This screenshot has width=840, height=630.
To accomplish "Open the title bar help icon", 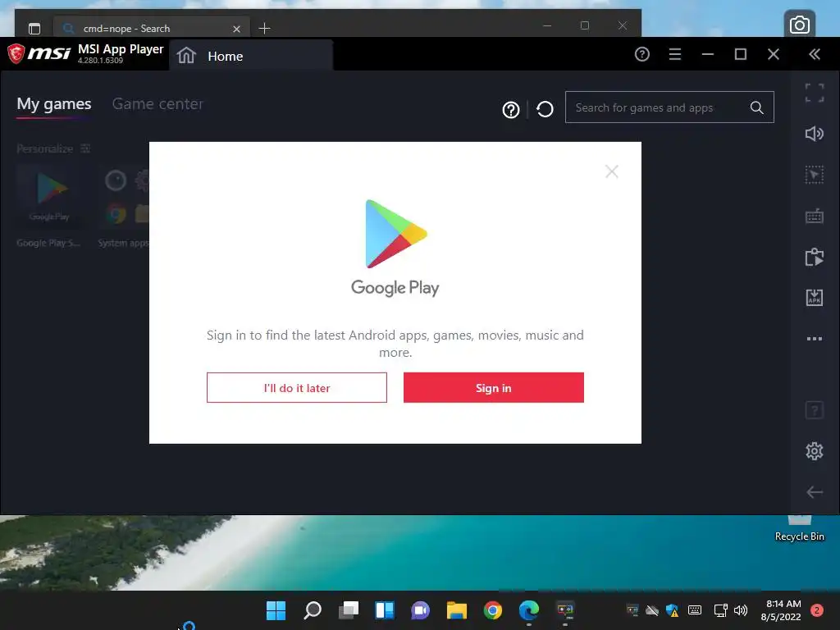I will 641,54.
